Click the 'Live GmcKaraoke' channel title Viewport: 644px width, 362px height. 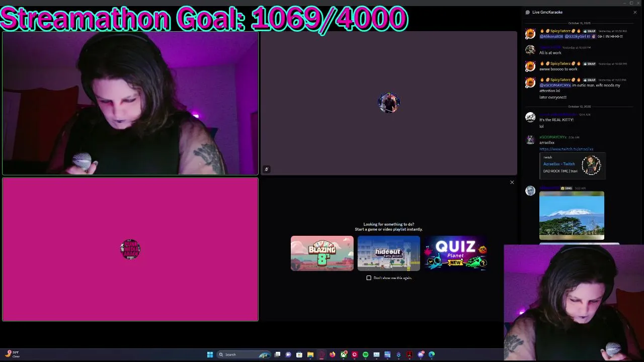547,12
